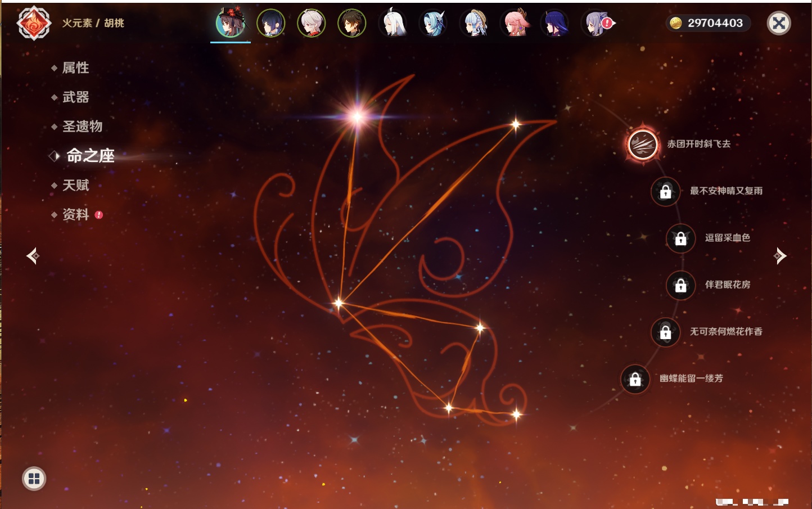This screenshot has height=509, width=812.
Task: Click the constellation name 伴君眠花房
Action: click(728, 285)
